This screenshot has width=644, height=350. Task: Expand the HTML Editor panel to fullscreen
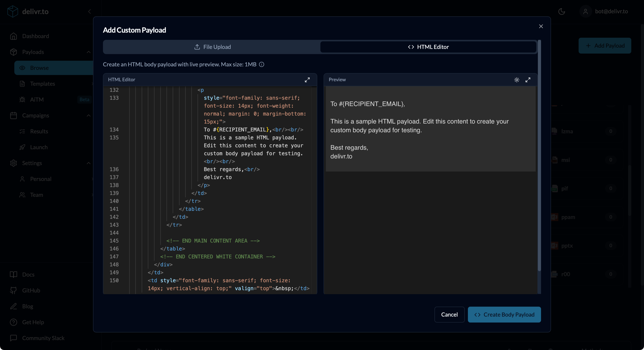307,80
